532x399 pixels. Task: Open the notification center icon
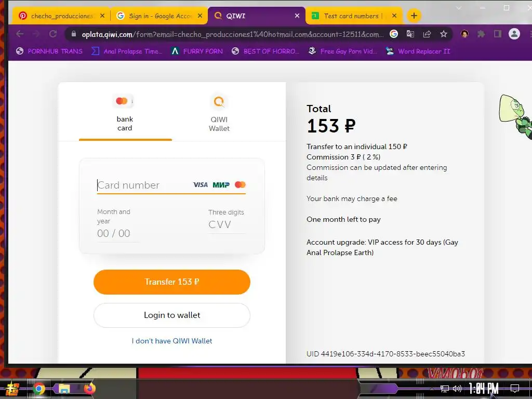pyautogui.click(x=515, y=388)
